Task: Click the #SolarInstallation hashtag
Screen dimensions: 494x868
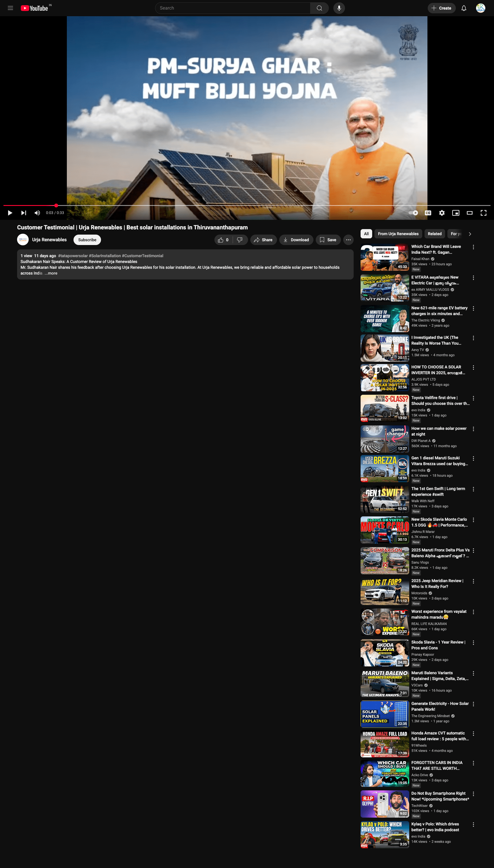Action: point(105,256)
